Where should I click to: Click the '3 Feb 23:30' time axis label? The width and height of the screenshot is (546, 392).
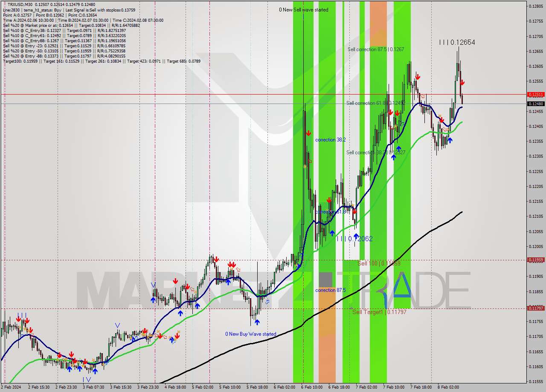point(148,387)
